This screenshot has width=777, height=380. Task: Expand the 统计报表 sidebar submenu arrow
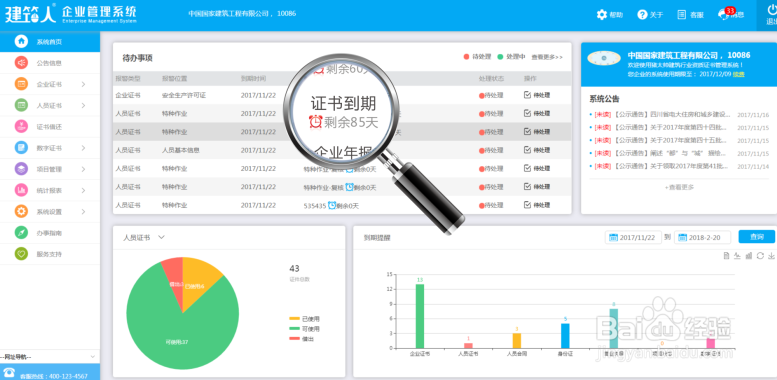(83, 190)
